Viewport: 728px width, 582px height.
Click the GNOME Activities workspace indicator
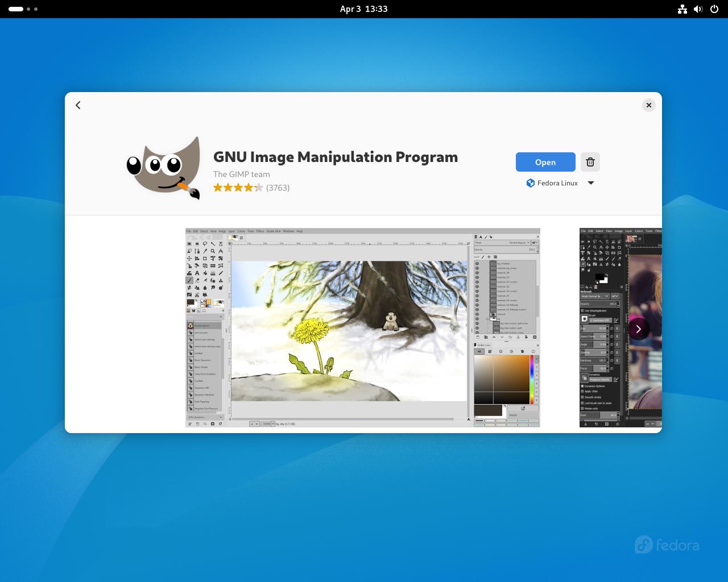tap(23, 9)
